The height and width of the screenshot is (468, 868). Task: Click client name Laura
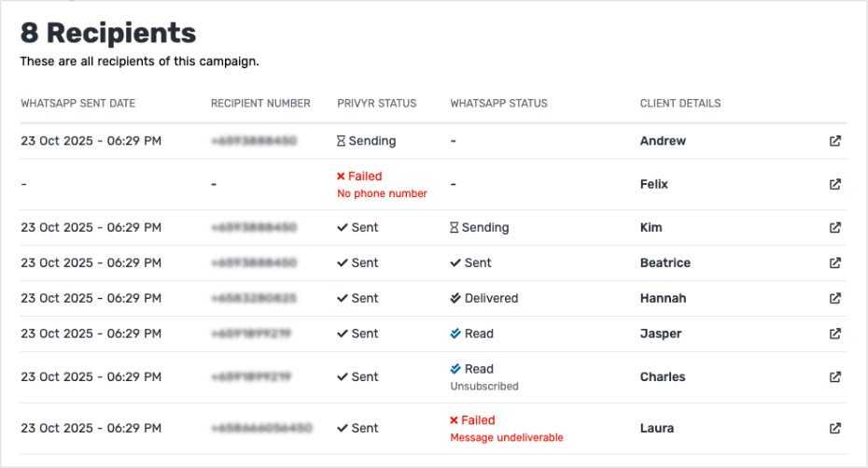click(657, 429)
